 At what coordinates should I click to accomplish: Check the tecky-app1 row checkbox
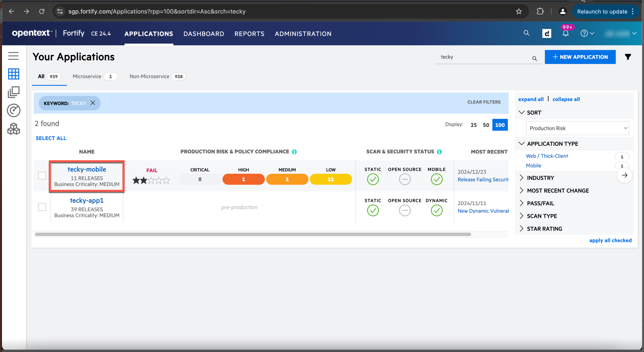(42, 207)
